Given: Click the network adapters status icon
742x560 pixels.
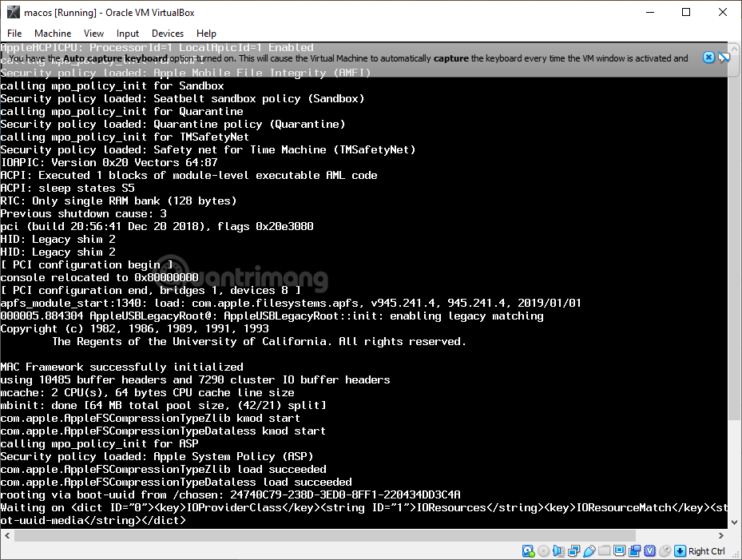Looking at the screenshot, I should click(x=573, y=551).
